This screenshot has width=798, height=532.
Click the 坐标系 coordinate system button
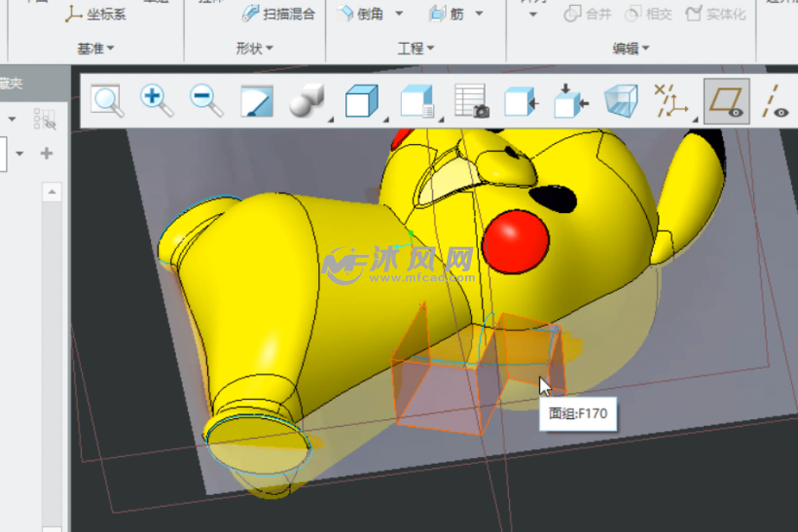(x=95, y=15)
